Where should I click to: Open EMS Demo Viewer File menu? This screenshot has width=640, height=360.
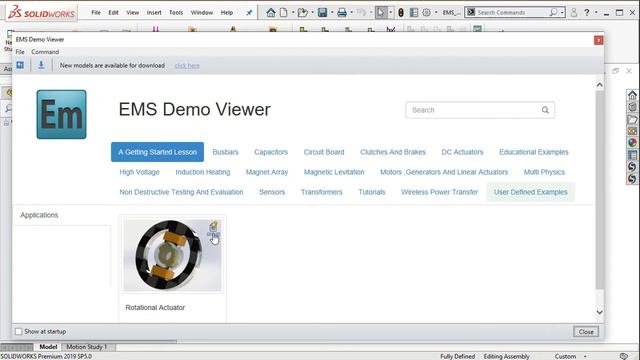click(x=20, y=52)
